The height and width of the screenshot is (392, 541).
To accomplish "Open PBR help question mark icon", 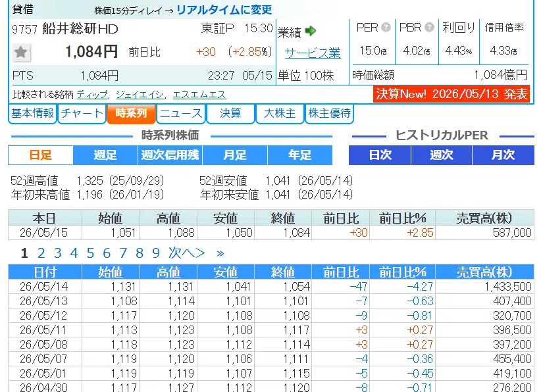I will [429, 27].
